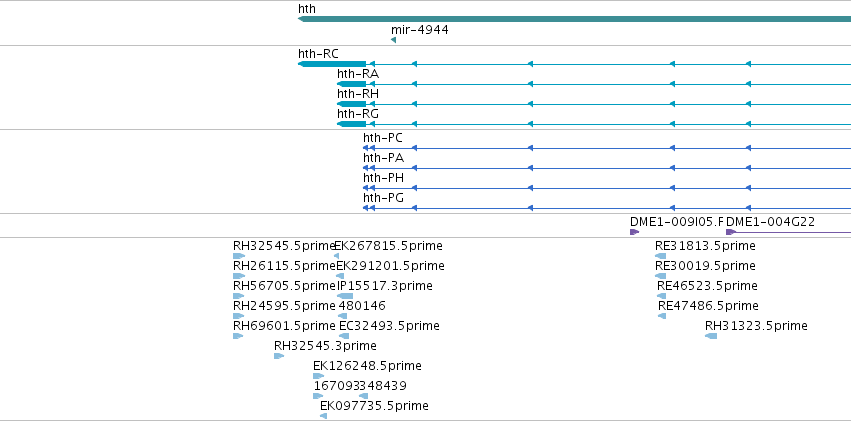Click the 480146 EST label
851x421 pixels.
coord(362,307)
